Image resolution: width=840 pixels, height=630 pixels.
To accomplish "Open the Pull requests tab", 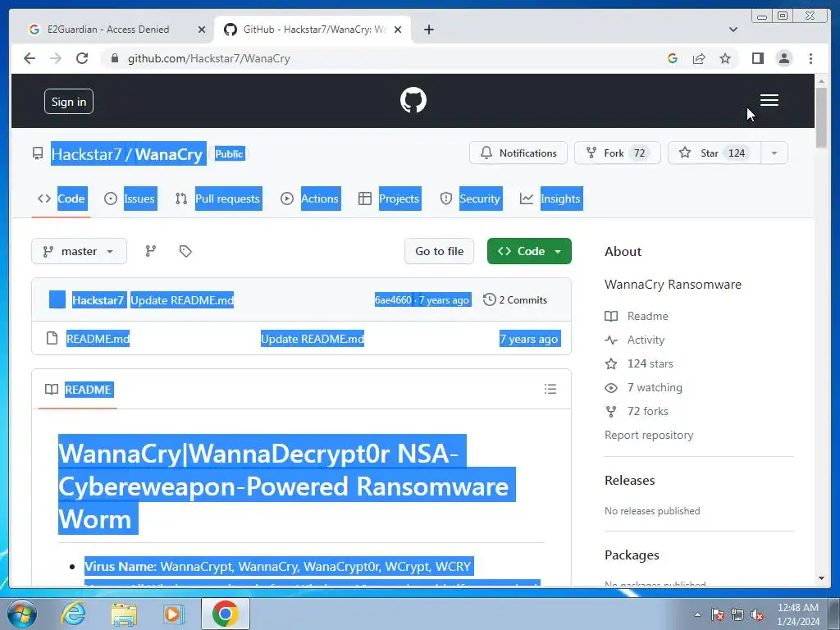I will coord(218,199).
